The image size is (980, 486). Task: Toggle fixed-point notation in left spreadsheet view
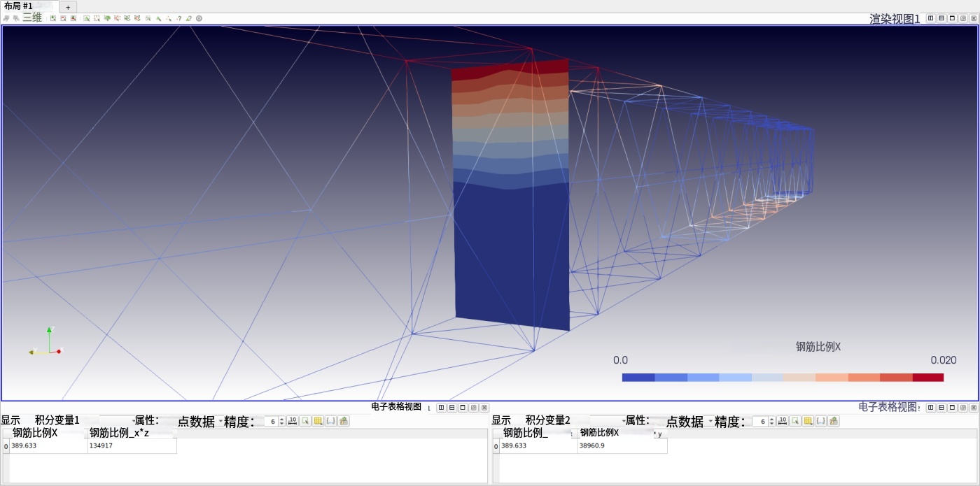click(293, 421)
